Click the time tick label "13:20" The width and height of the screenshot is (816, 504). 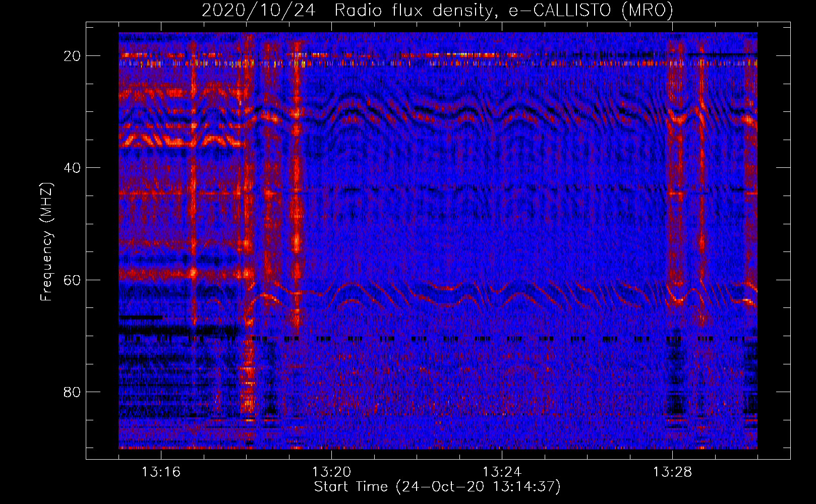[x=331, y=472]
